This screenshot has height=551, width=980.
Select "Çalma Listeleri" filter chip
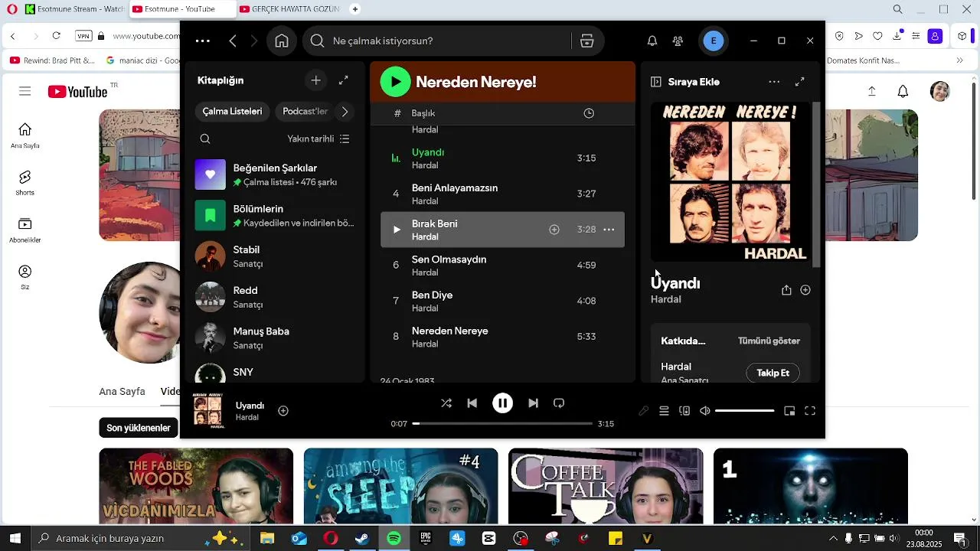click(232, 112)
